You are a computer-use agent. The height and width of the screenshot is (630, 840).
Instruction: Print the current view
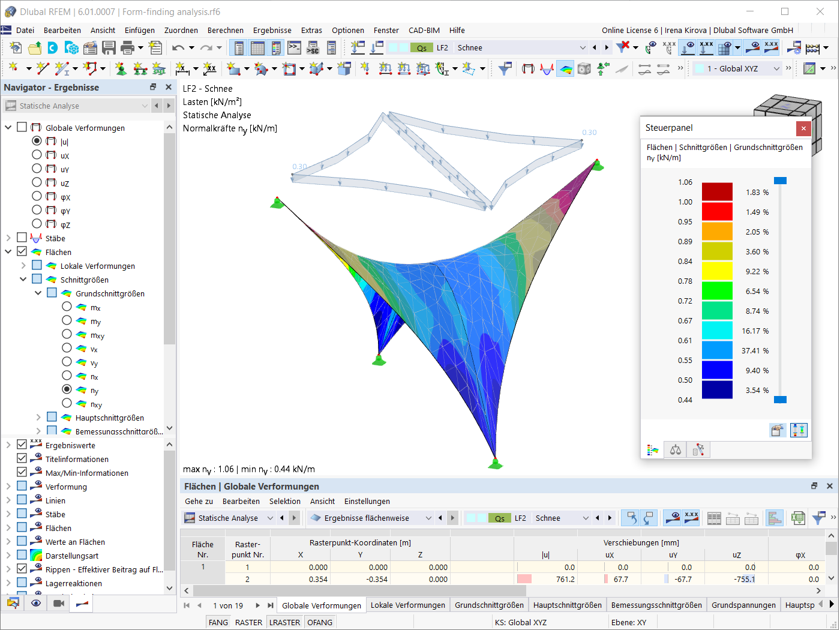coord(127,48)
